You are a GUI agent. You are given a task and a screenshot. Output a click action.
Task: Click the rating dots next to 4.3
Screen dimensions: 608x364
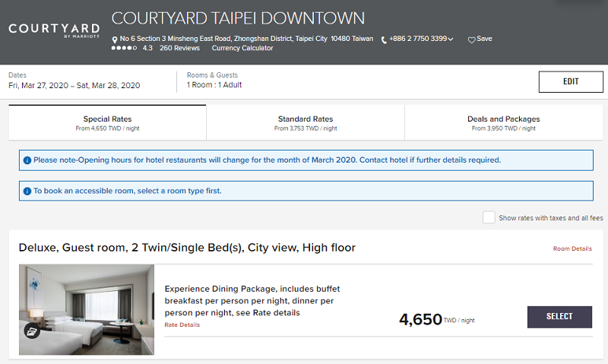[x=124, y=48]
